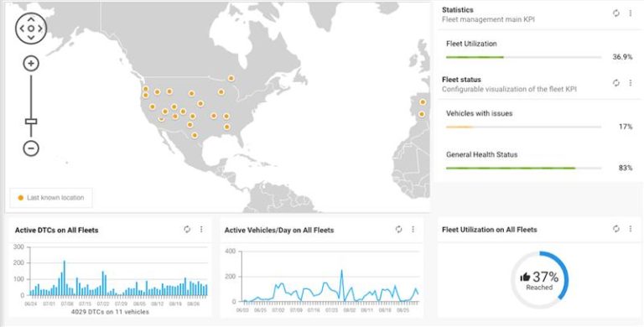644x327 pixels.
Task: Click the map zoom in plus button
Action: pyautogui.click(x=31, y=64)
